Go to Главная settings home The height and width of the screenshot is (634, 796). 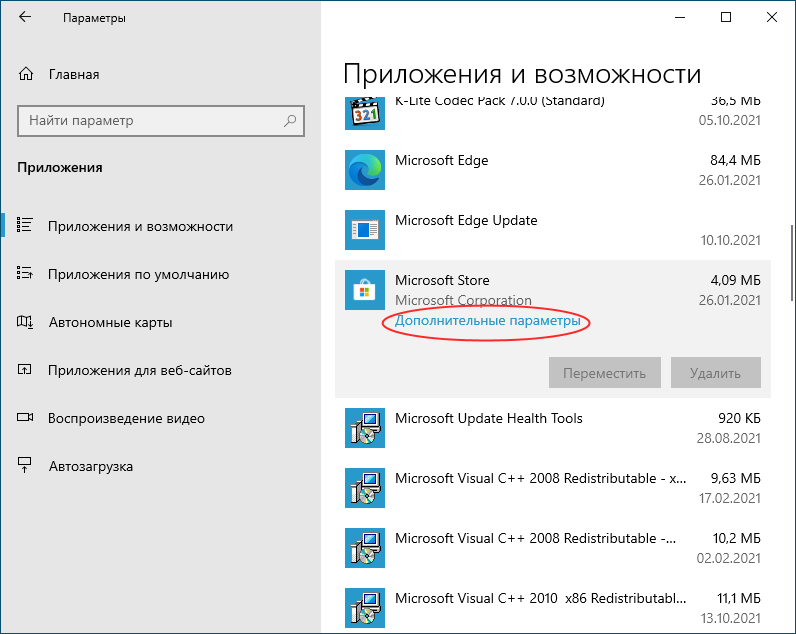tap(74, 75)
